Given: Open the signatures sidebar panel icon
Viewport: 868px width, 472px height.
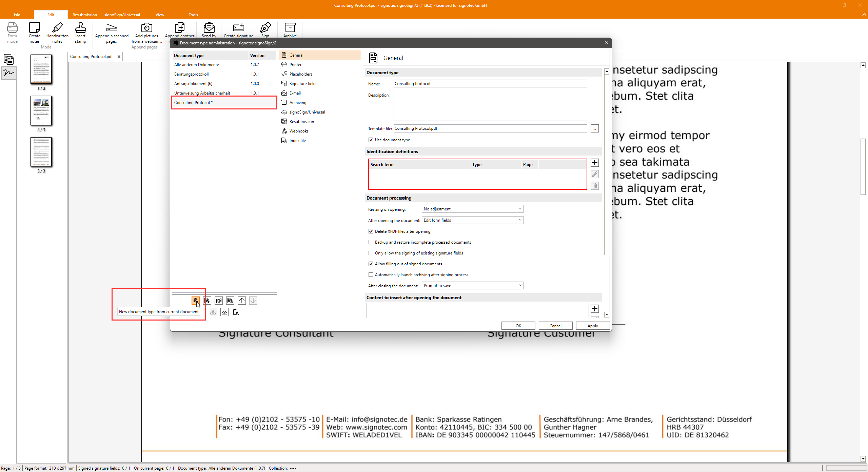Looking at the screenshot, I should (x=9, y=73).
